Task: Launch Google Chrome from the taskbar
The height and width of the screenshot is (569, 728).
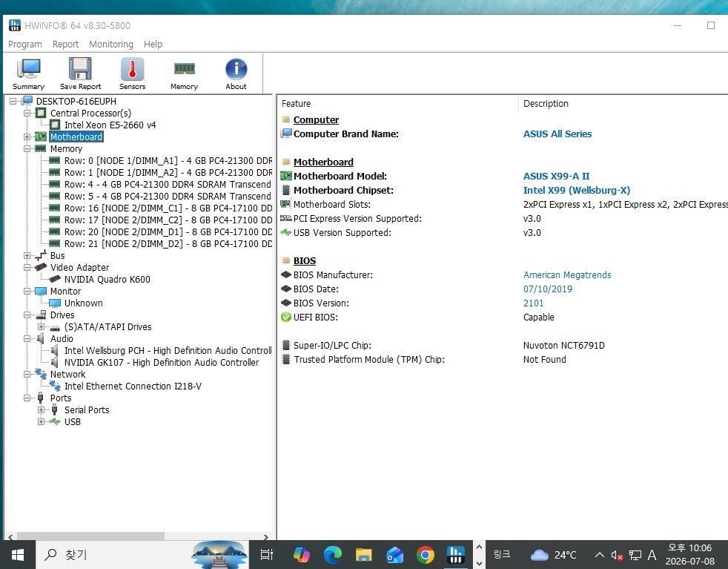Action: point(426,555)
